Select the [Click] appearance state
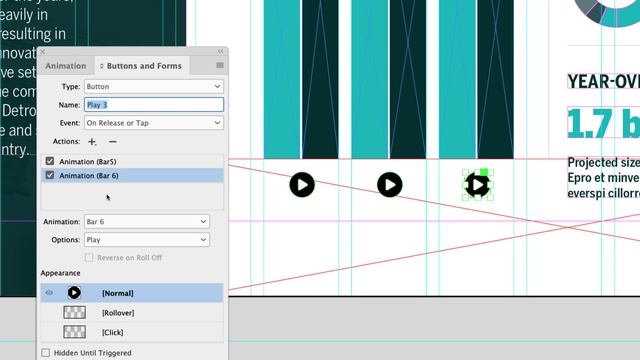Viewport: 640px width, 360px height. [x=132, y=332]
